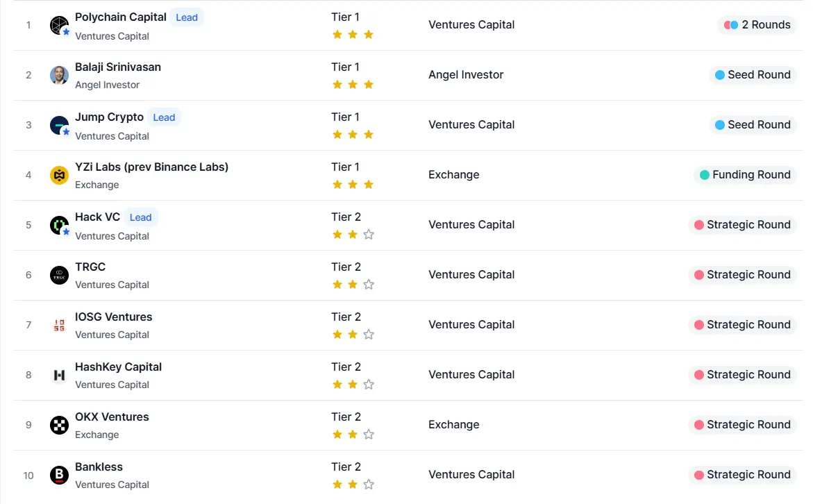Click the HashKey Capital logo icon

60,375
